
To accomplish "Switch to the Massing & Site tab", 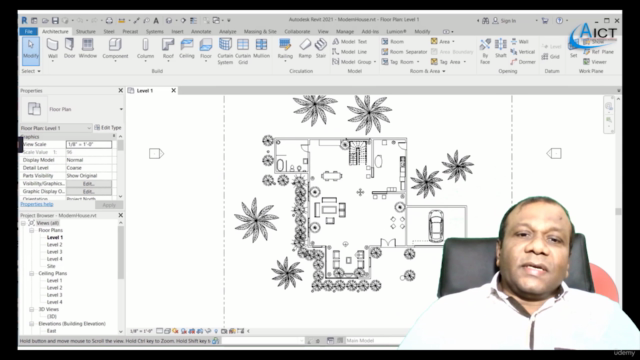I will coord(260,31).
